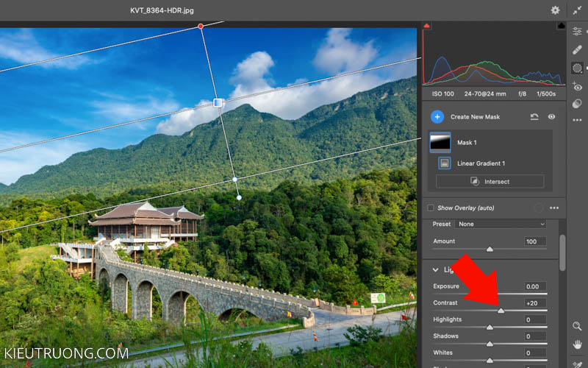Click the gradient center square pin
Screen dimensions: 588x368
tap(218, 103)
